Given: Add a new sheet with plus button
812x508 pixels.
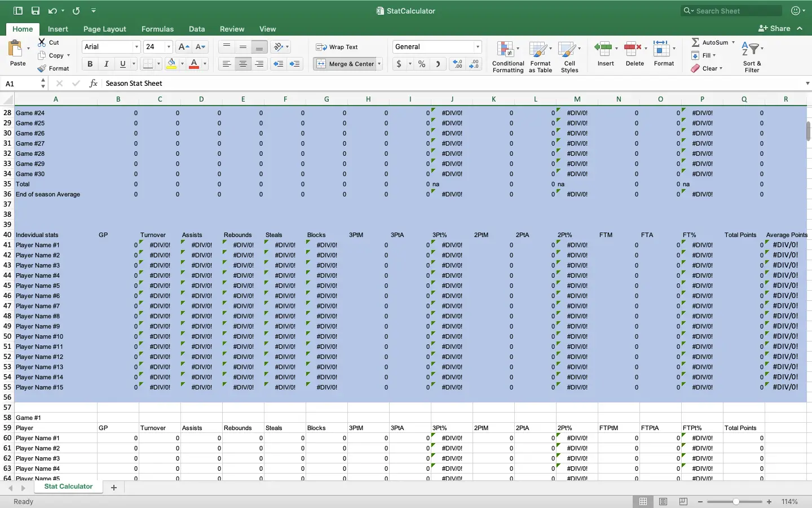Looking at the screenshot, I should point(114,488).
